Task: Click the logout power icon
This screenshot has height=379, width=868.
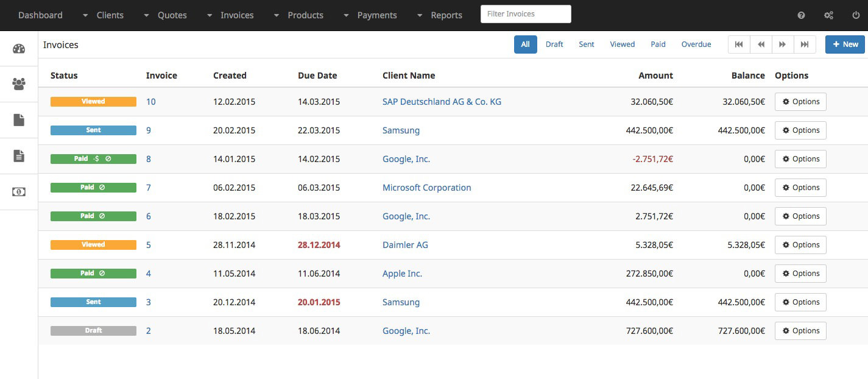Action: pos(856,15)
